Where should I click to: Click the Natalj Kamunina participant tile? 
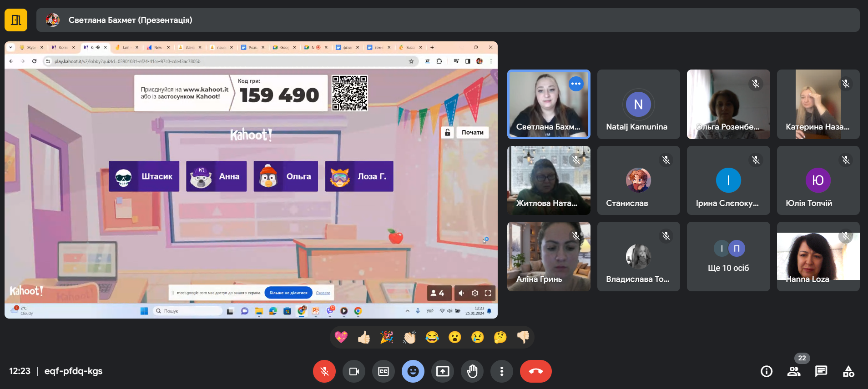point(638,105)
